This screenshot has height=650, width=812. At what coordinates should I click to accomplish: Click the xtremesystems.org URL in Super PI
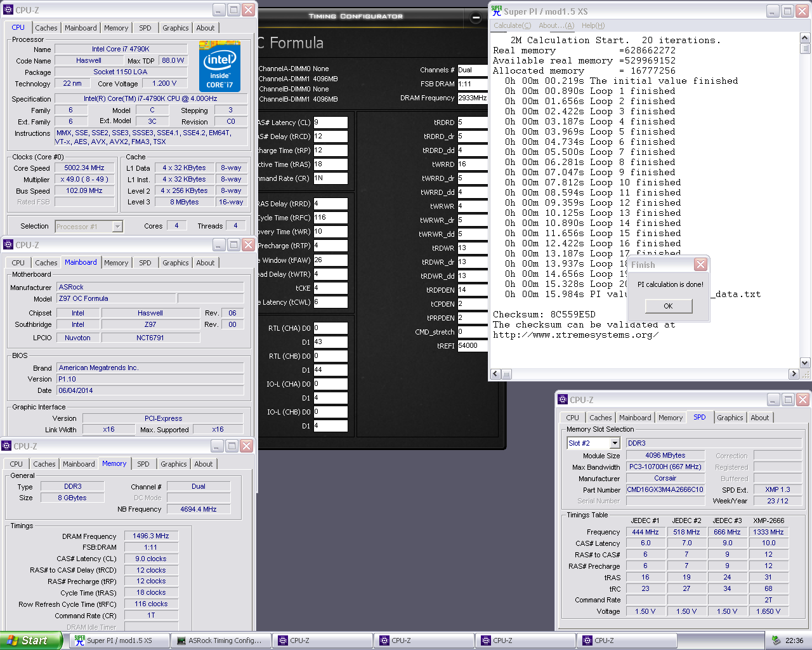(575, 335)
